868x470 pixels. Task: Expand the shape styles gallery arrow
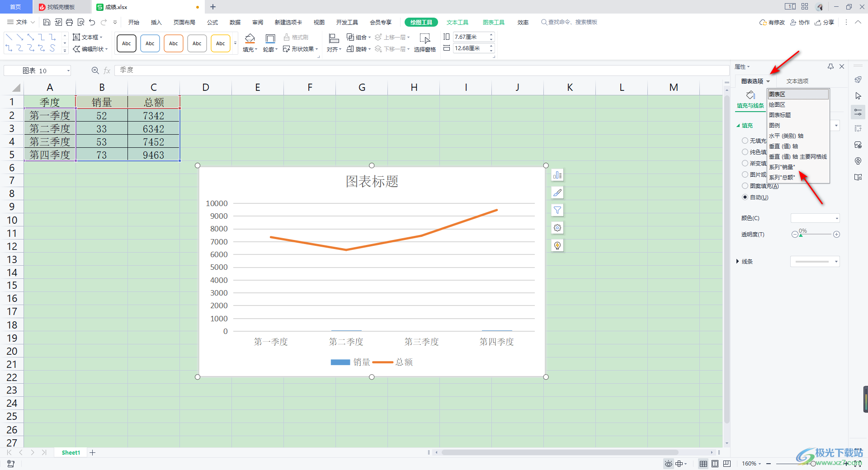[x=235, y=43]
